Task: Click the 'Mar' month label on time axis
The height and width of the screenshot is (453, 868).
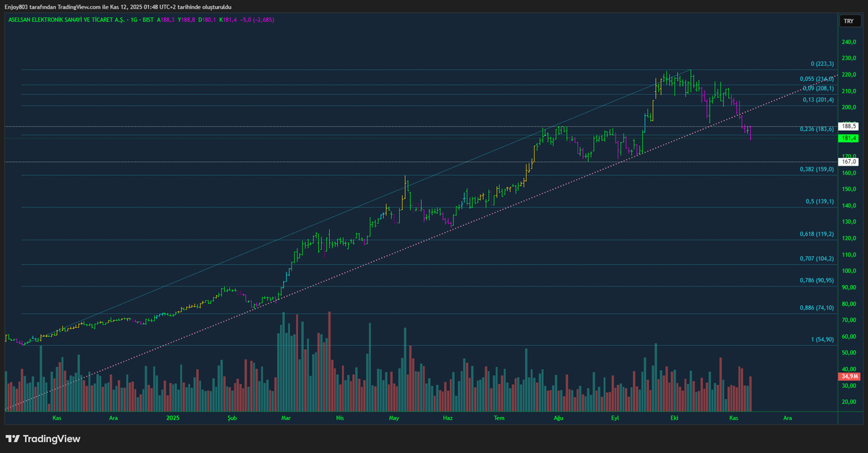Action: (286, 418)
